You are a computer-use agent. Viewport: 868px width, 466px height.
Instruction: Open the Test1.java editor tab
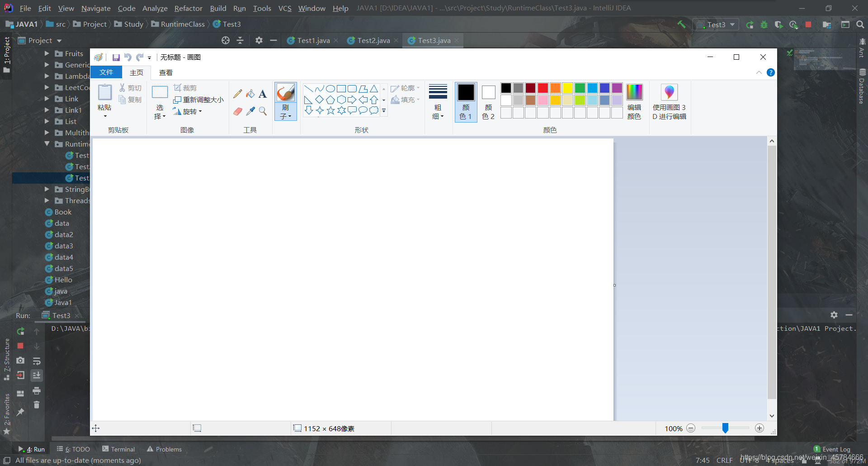click(313, 40)
